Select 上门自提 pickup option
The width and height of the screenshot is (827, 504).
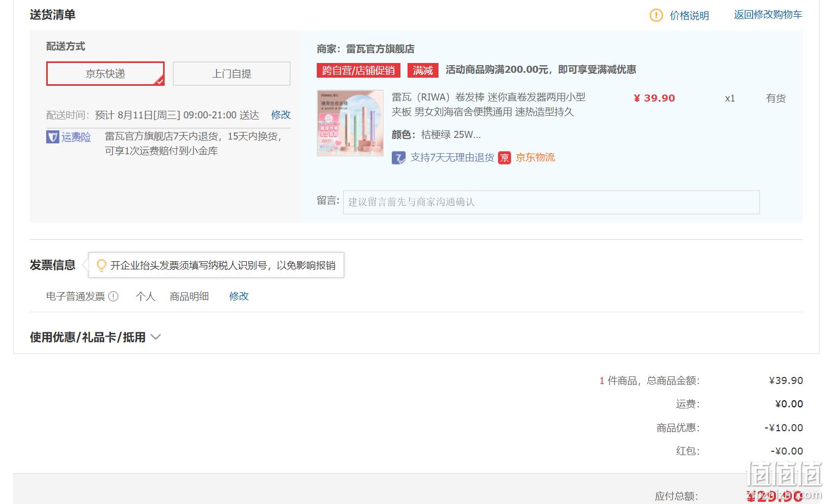(231, 73)
